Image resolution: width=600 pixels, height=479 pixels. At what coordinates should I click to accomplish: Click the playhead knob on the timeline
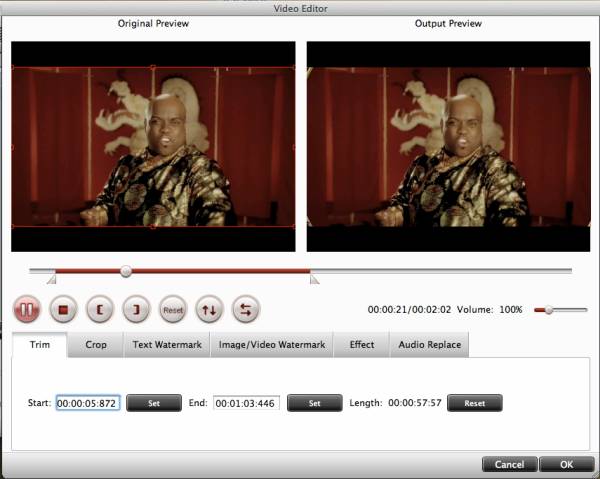pyautogui.click(x=126, y=271)
